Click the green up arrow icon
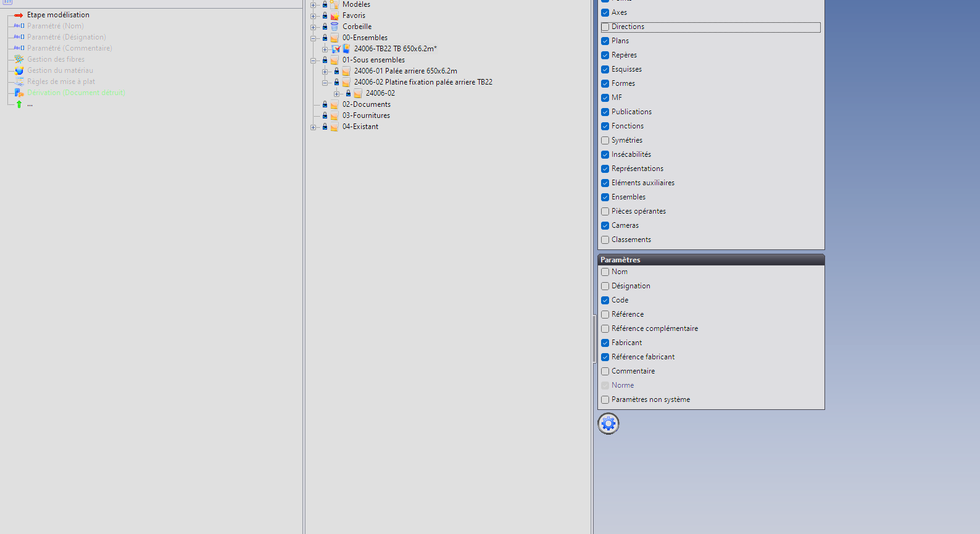Viewport: 980px width, 534px height. (19, 104)
